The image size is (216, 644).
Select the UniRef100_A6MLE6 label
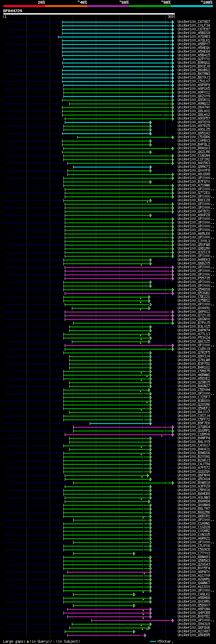pos(194,233)
